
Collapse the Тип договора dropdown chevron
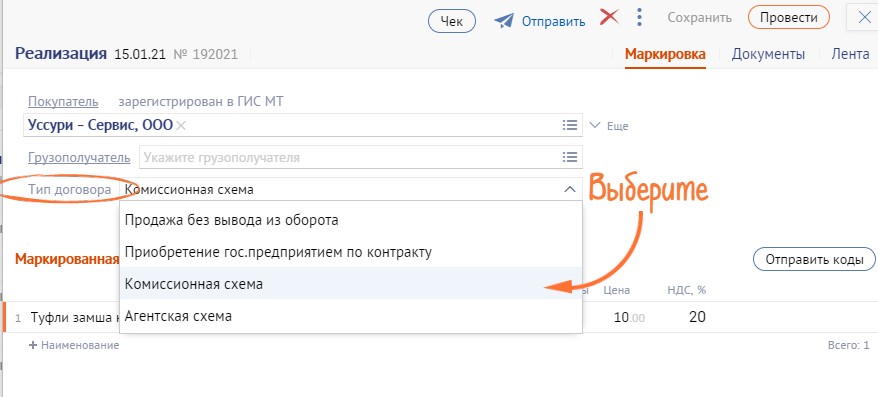pos(569,189)
